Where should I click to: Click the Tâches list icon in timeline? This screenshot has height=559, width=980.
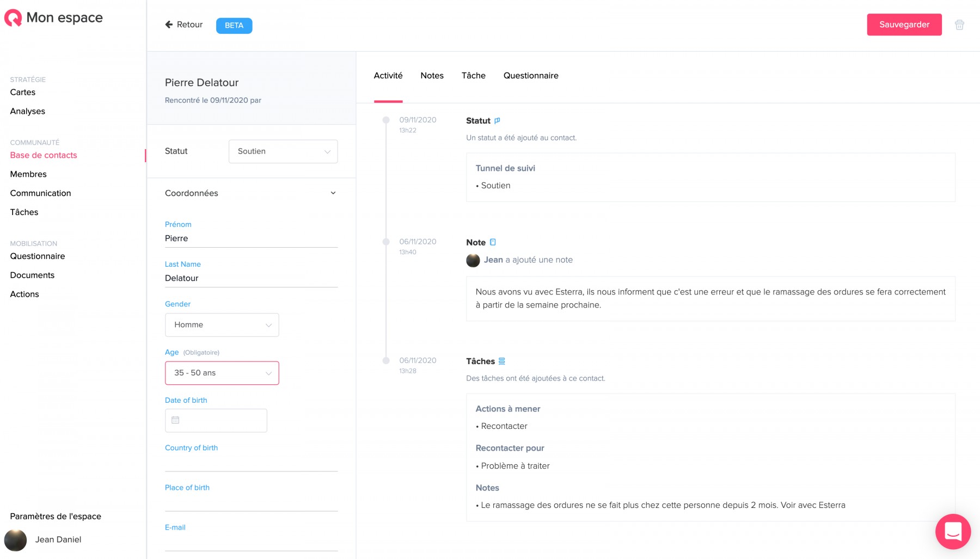pos(502,361)
